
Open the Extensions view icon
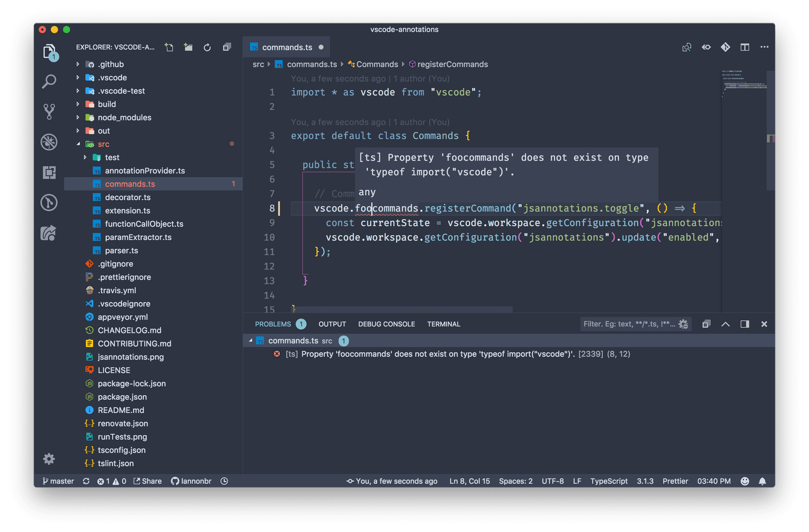click(x=49, y=172)
